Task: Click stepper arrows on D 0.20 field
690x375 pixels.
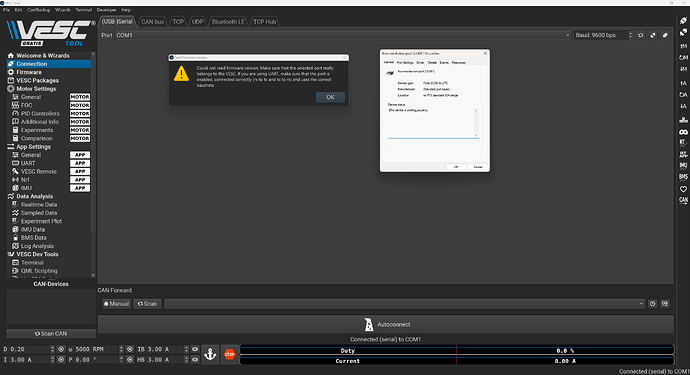Action: pyautogui.click(x=52, y=349)
